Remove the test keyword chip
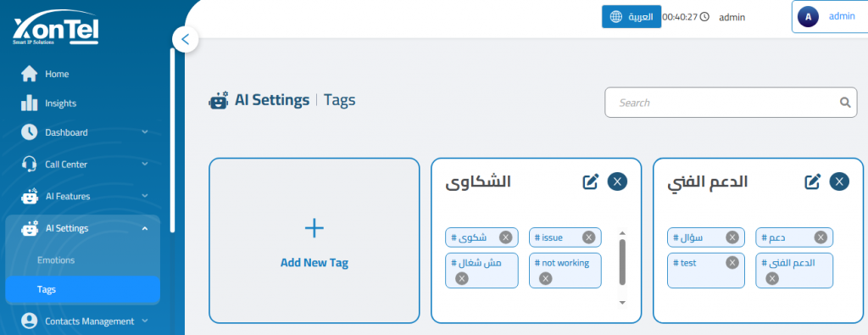Image resolution: width=868 pixels, height=335 pixels. 732,263
